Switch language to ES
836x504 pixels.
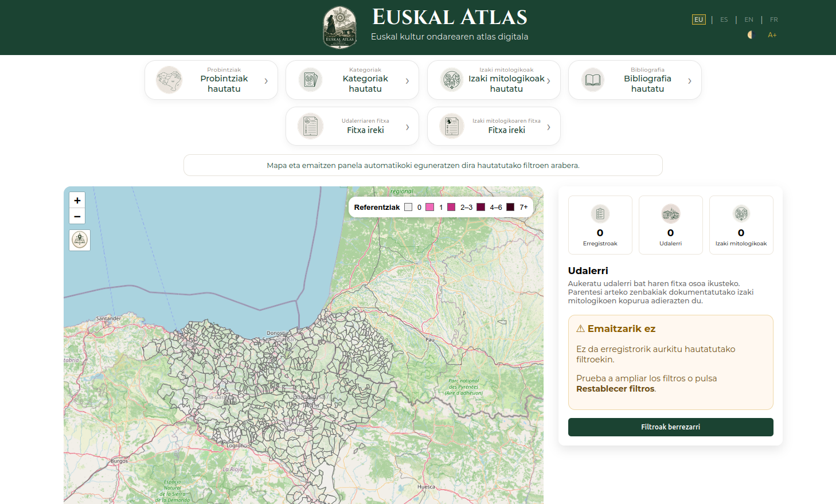724,19
